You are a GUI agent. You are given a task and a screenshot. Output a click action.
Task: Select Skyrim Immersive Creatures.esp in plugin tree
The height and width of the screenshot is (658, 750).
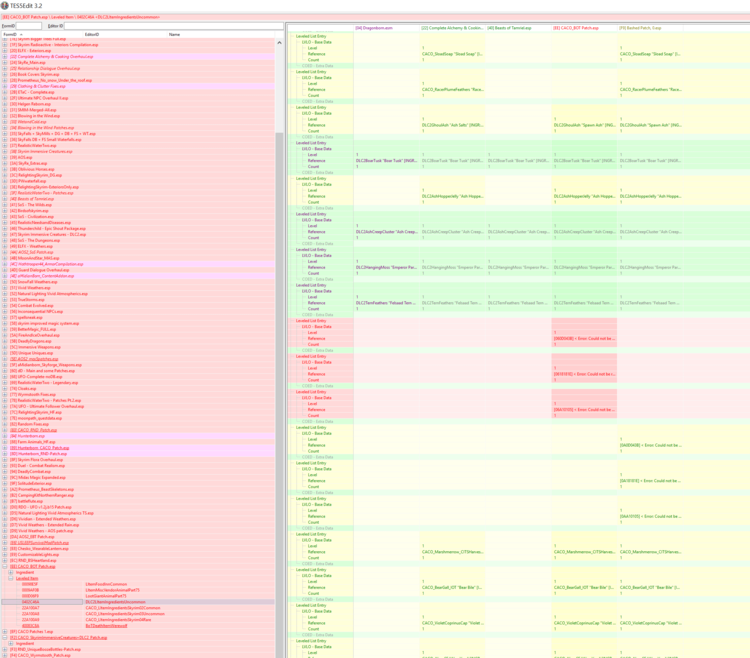click(x=138, y=152)
